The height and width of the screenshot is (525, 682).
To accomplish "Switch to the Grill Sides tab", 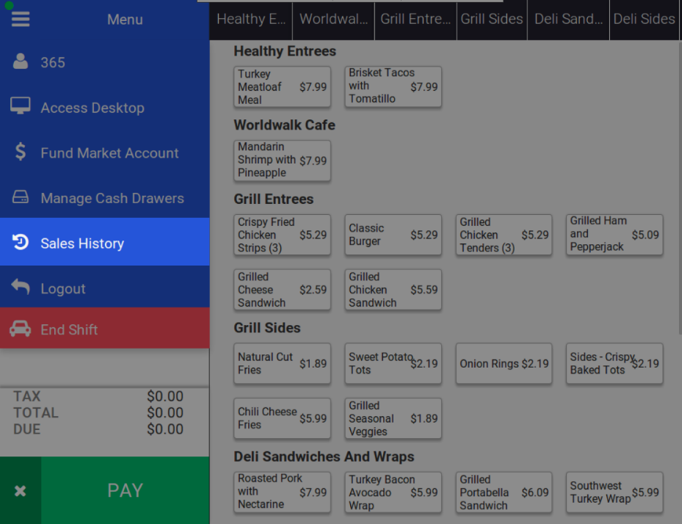I will coord(492,19).
